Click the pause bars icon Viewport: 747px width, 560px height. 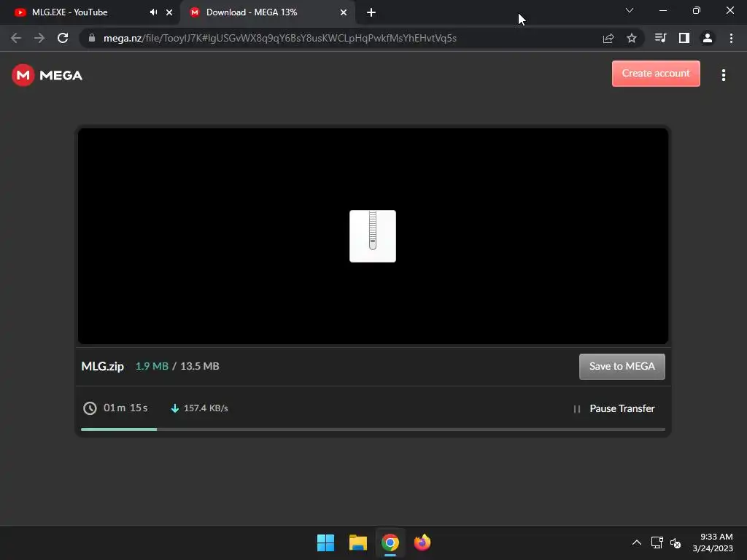point(576,409)
